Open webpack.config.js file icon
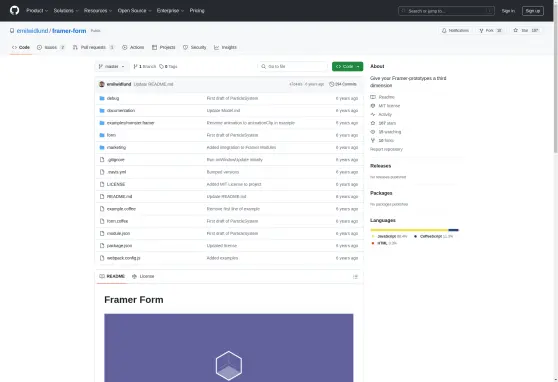558x382 pixels. (102, 258)
